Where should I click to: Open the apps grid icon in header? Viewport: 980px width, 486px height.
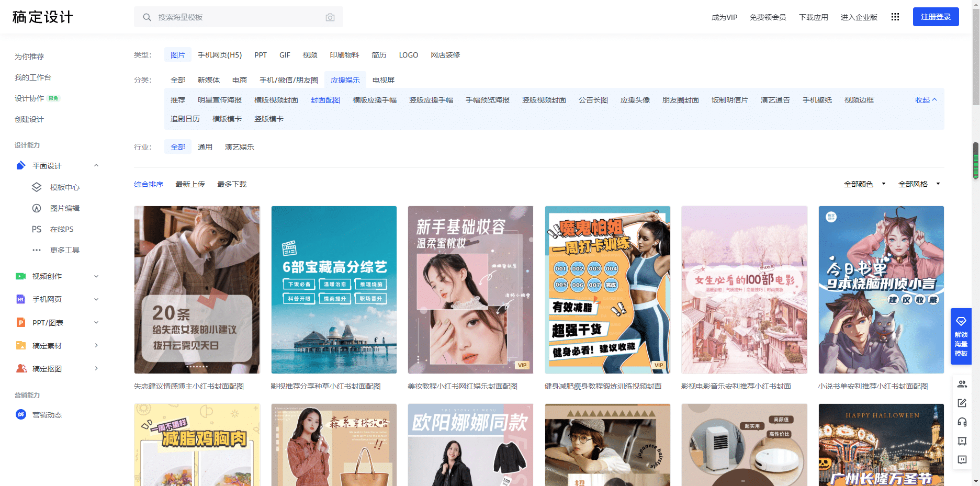[895, 17]
